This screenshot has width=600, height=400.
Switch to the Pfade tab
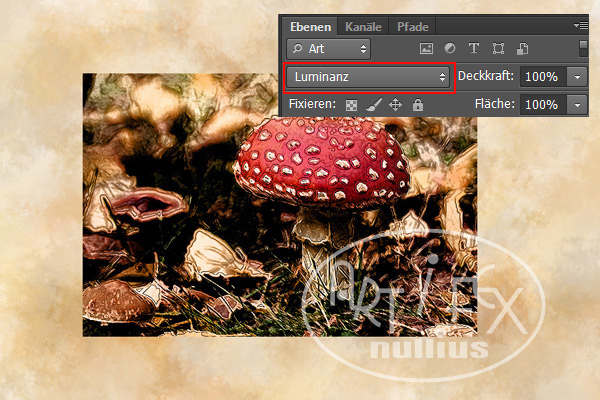[412, 27]
